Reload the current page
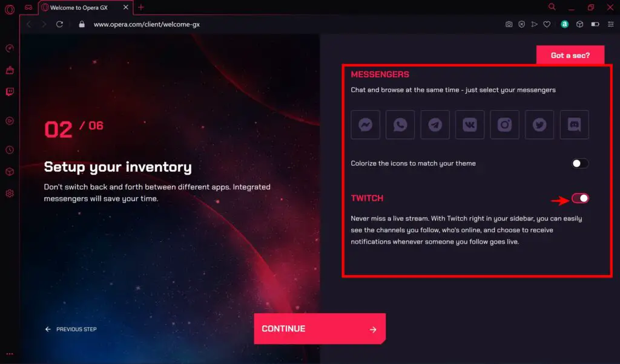The image size is (620, 364). click(x=59, y=24)
